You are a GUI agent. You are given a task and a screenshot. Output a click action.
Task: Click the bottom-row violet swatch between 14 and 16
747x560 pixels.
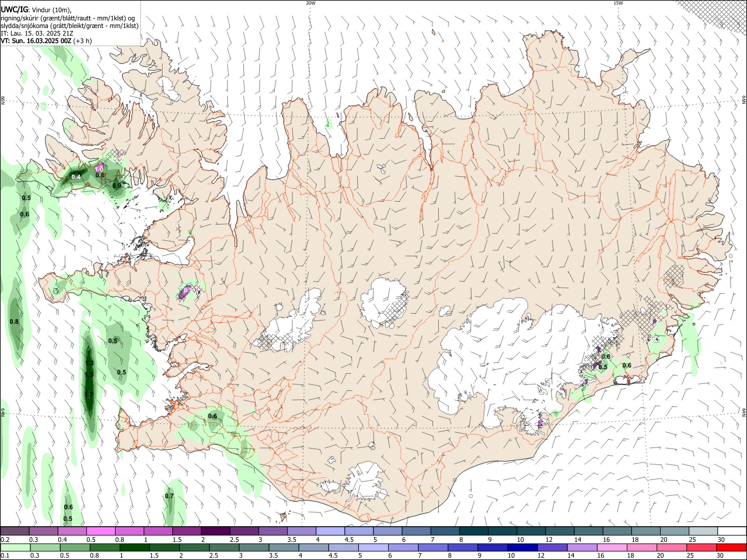tap(581, 547)
